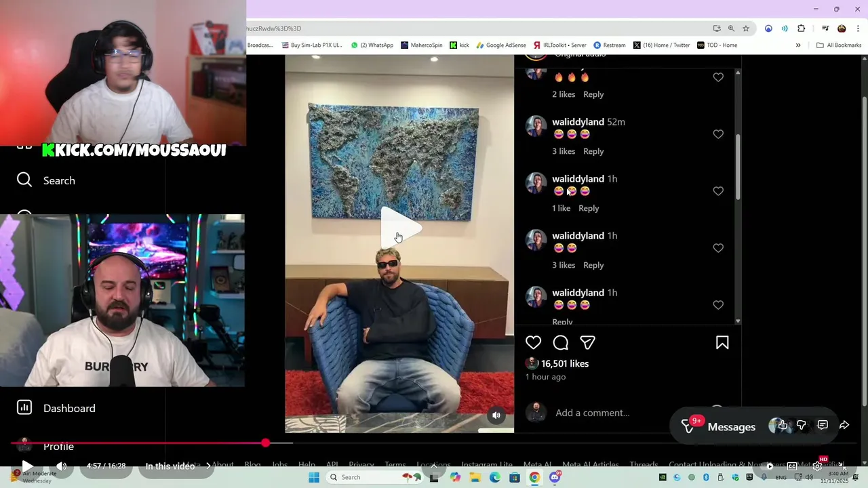The height and width of the screenshot is (488, 868).
Task: Bookmark this page with star icon
Action: [746, 28]
